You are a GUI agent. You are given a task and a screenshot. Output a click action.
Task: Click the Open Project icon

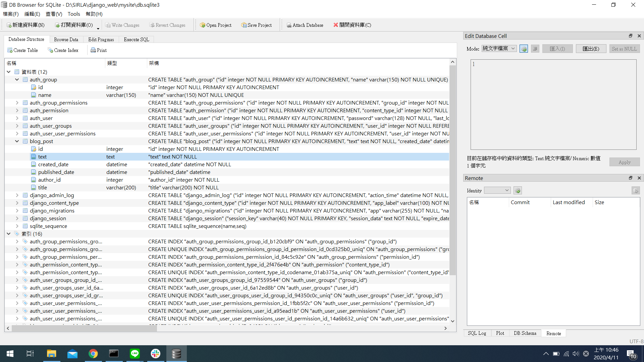[203, 25]
